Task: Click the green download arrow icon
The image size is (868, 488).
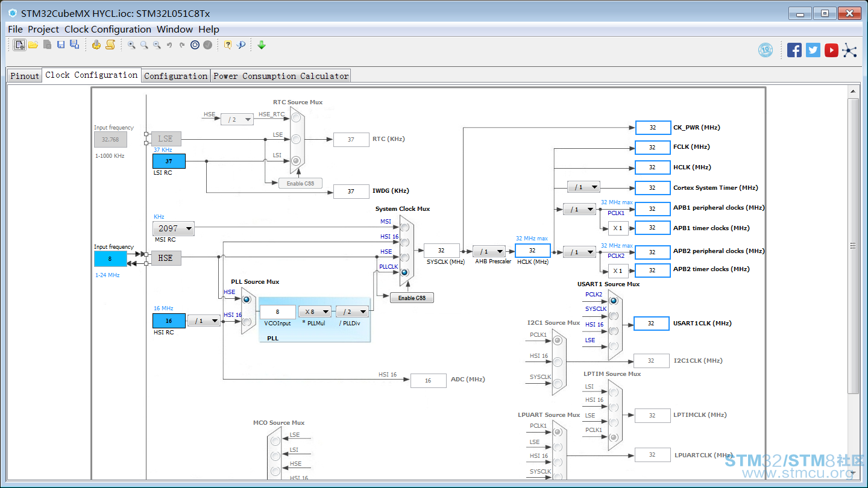Action: [262, 45]
